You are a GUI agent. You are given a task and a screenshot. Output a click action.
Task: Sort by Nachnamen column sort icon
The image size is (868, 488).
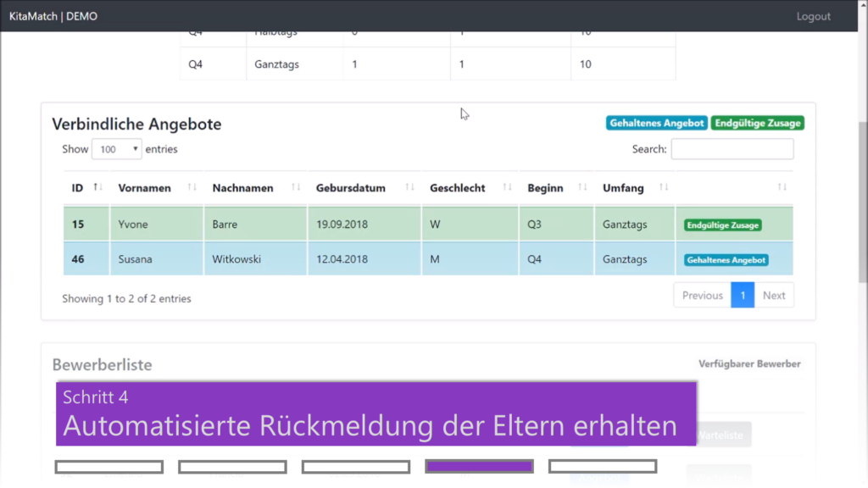pyautogui.click(x=296, y=187)
